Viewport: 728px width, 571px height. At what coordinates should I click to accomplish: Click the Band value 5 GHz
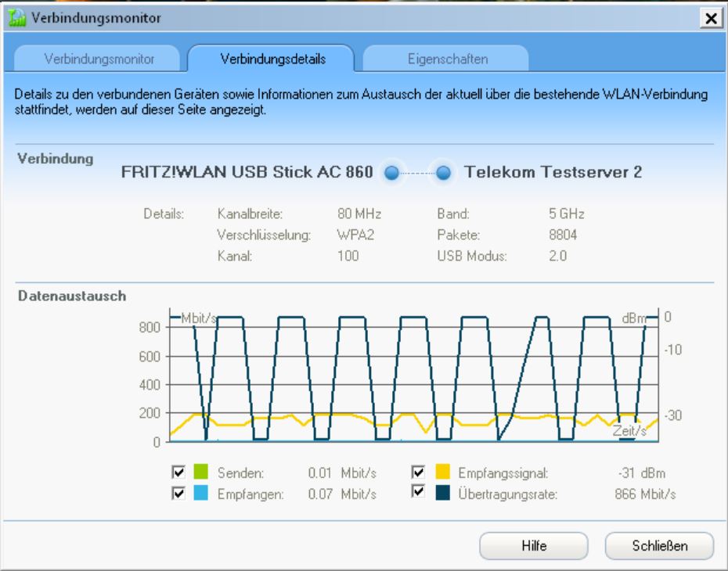[567, 214]
